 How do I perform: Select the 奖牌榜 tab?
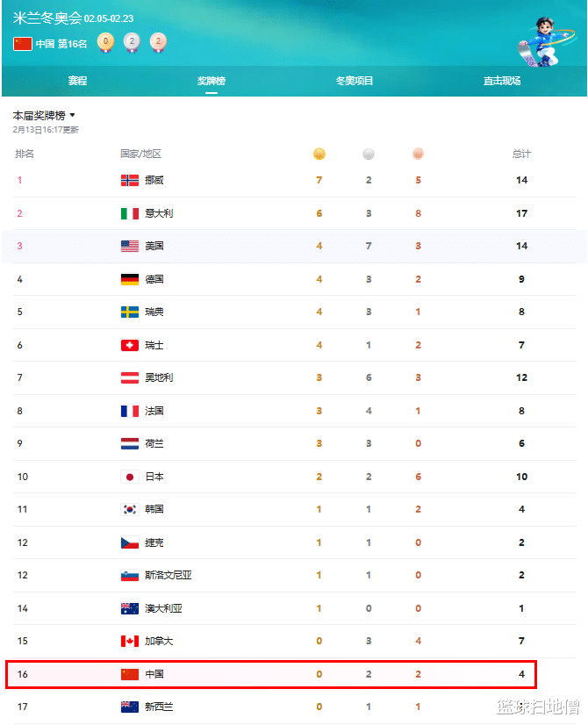[212, 81]
